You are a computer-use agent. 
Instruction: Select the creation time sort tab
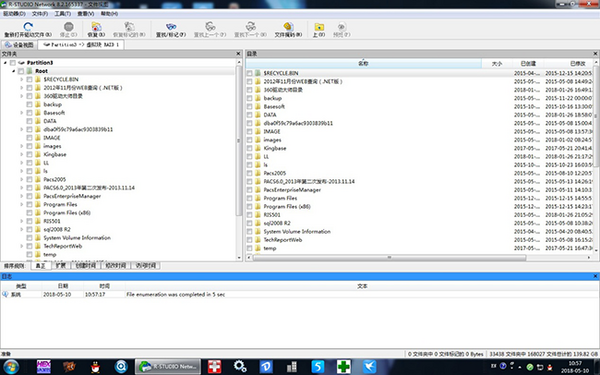coord(85,266)
